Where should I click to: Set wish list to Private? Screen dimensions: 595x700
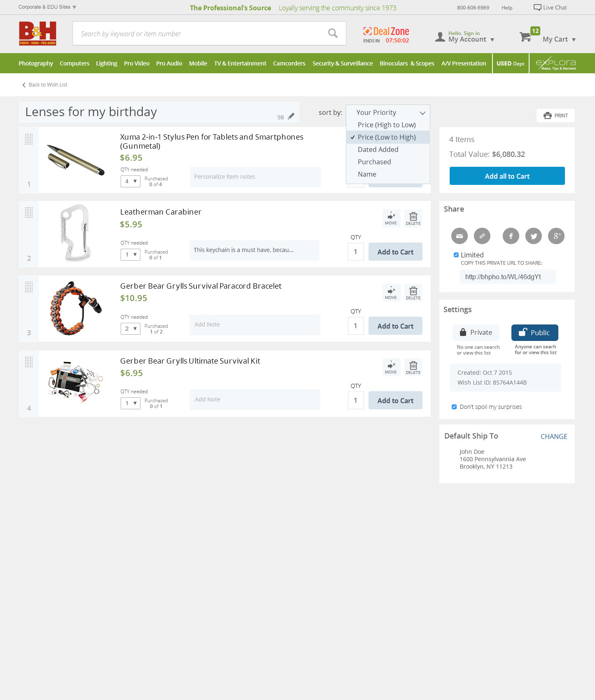[476, 332]
